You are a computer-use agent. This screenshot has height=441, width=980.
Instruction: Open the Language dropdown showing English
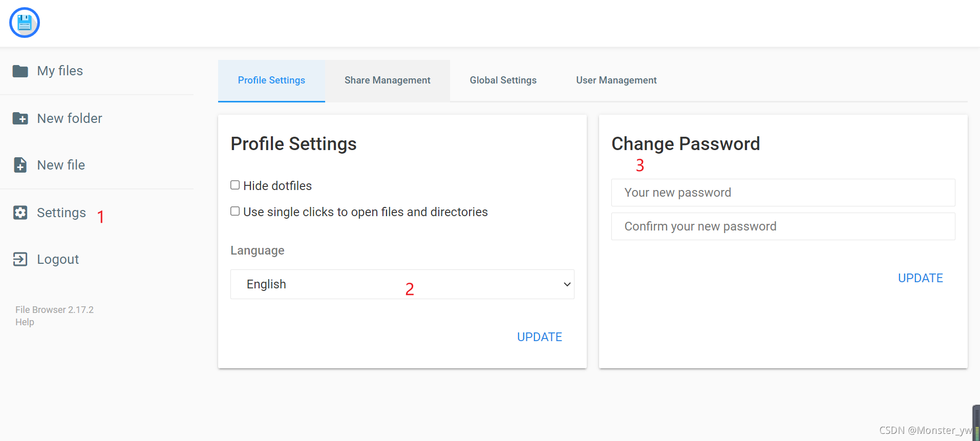(402, 284)
